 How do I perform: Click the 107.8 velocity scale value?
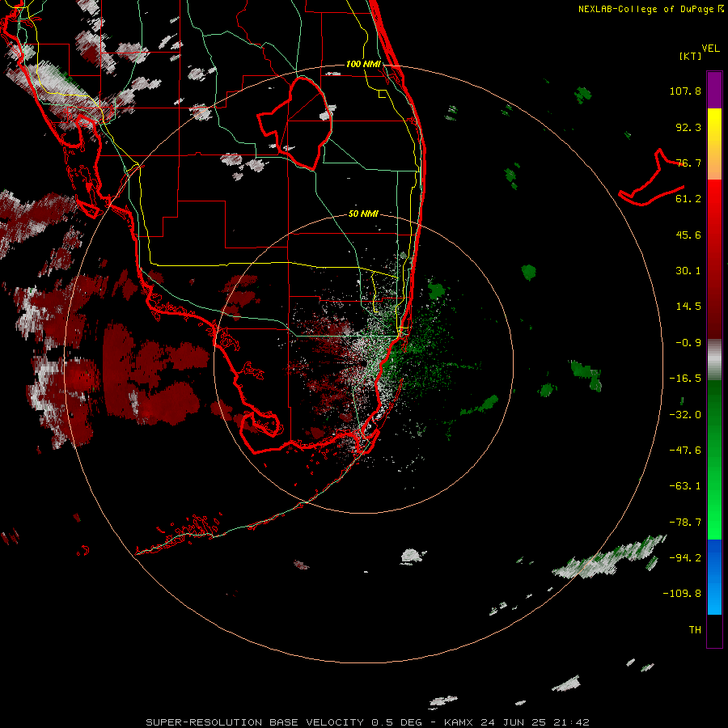coord(685,91)
